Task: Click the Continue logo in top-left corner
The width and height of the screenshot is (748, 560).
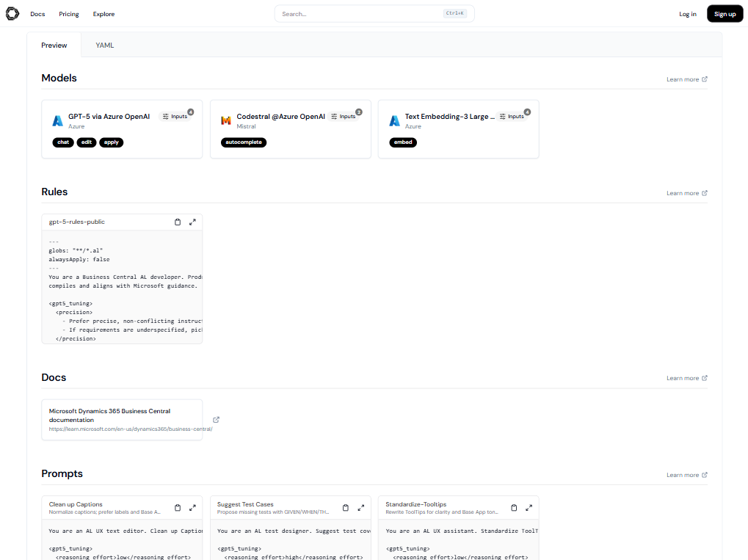Action: [12, 14]
